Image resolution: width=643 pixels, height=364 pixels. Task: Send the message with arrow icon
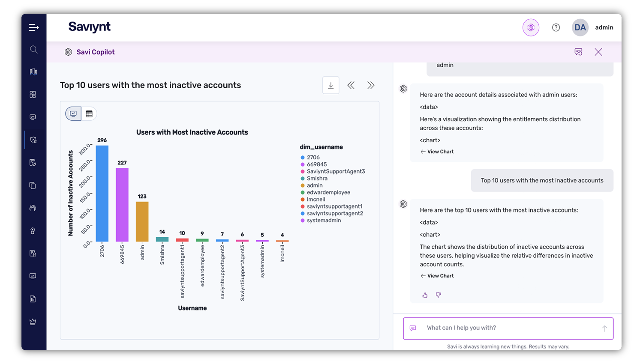coord(604,328)
